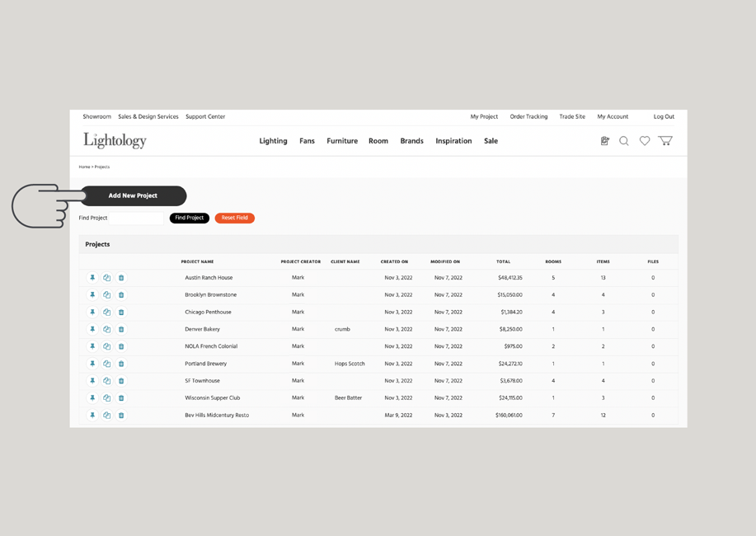Screen dimensions: 756x536
Task: Click the project clipboard icon in header
Action: coord(604,141)
